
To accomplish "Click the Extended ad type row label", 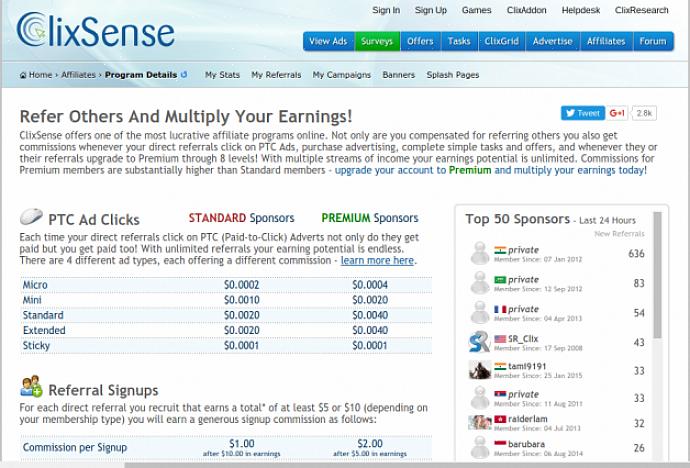I will pos(44,330).
